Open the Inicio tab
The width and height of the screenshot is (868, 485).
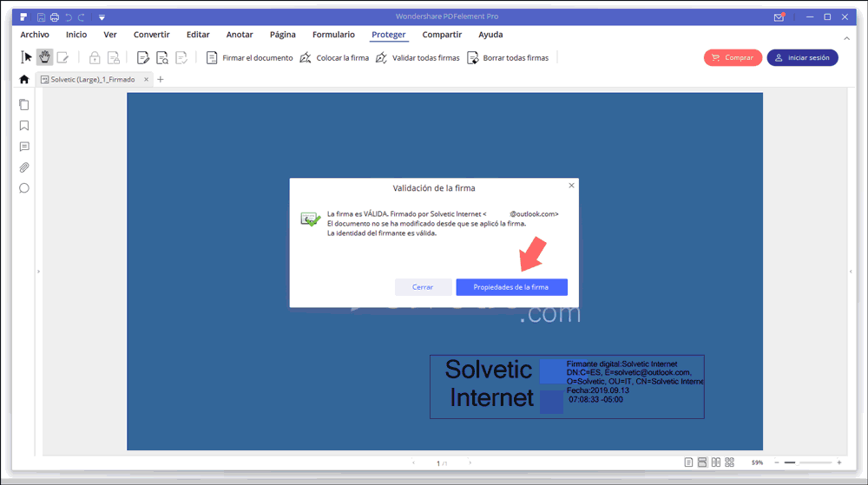click(x=76, y=35)
